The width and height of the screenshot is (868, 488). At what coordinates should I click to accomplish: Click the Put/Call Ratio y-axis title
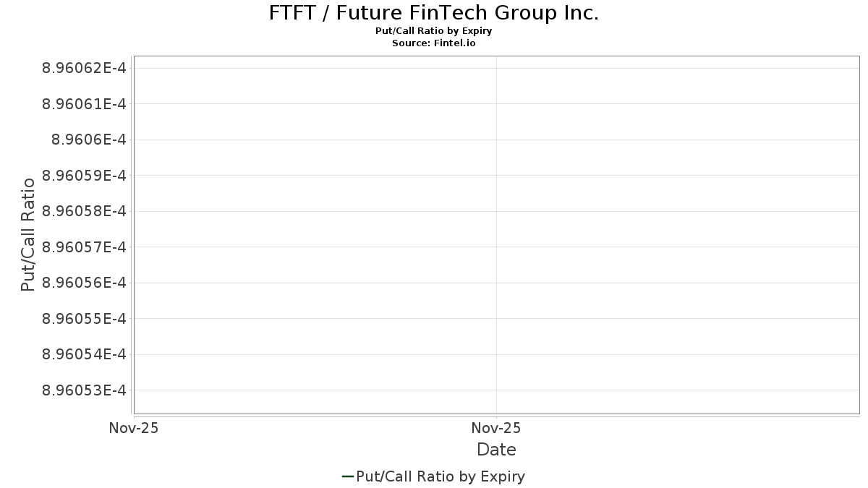point(28,235)
